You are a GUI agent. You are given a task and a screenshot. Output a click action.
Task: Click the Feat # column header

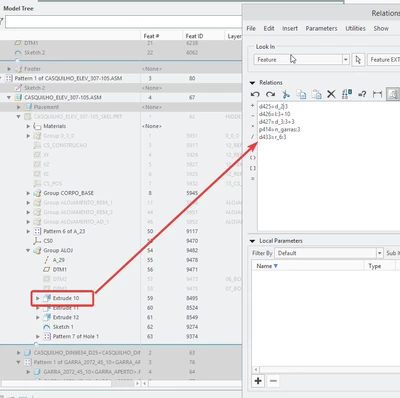tap(162, 36)
